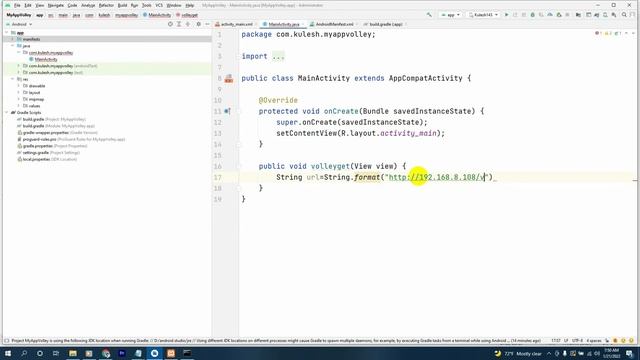Click the select opened file target icon
Image resolution: width=640 pixels, height=360 pixels.
tap(170, 24)
